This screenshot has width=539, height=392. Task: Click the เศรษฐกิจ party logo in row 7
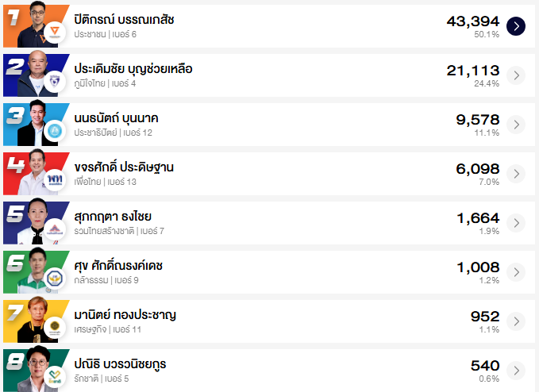coord(55,328)
